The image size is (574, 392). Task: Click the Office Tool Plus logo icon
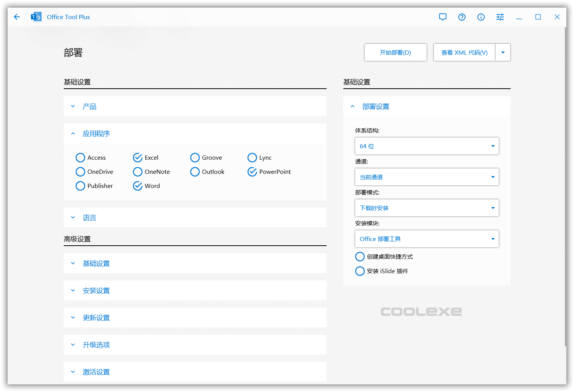click(x=36, y=16)
